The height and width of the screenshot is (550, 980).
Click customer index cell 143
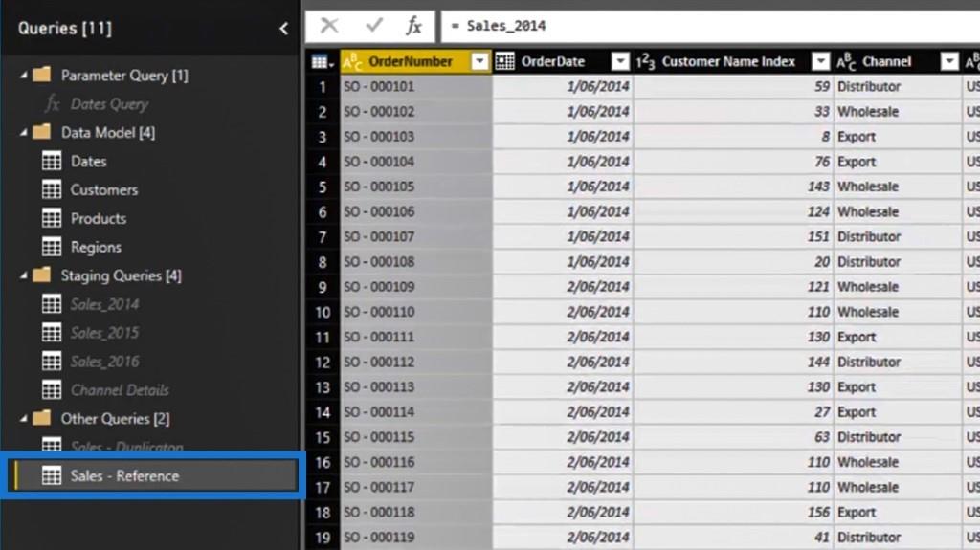(733, 187)
